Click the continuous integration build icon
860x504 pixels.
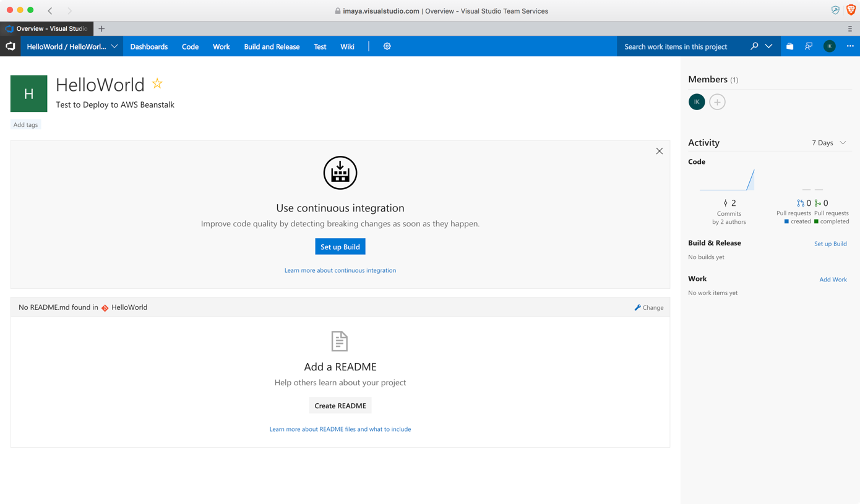(x=340, y=173)
